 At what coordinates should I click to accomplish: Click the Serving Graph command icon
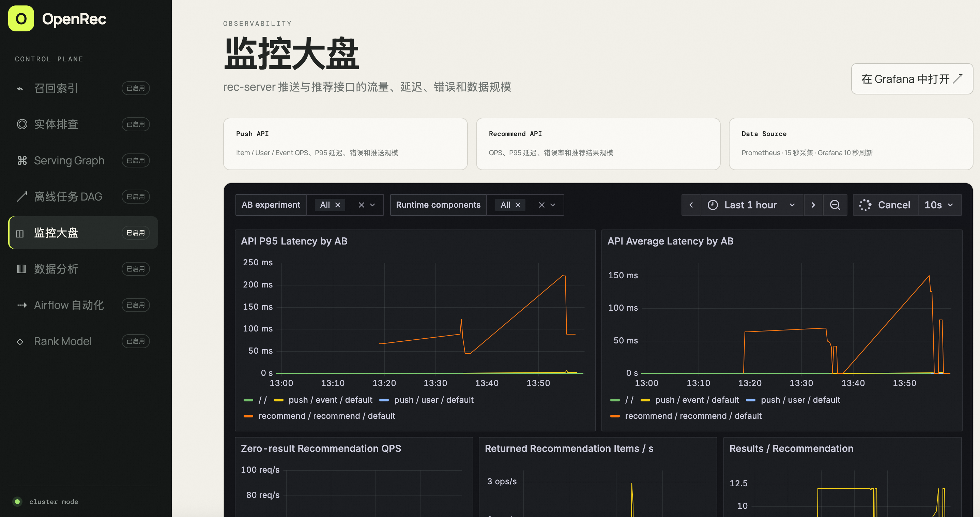click(22, 160)
